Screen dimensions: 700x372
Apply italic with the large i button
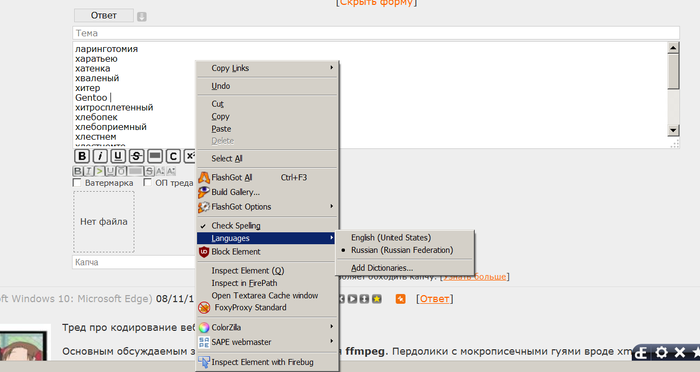pos(100,156)
